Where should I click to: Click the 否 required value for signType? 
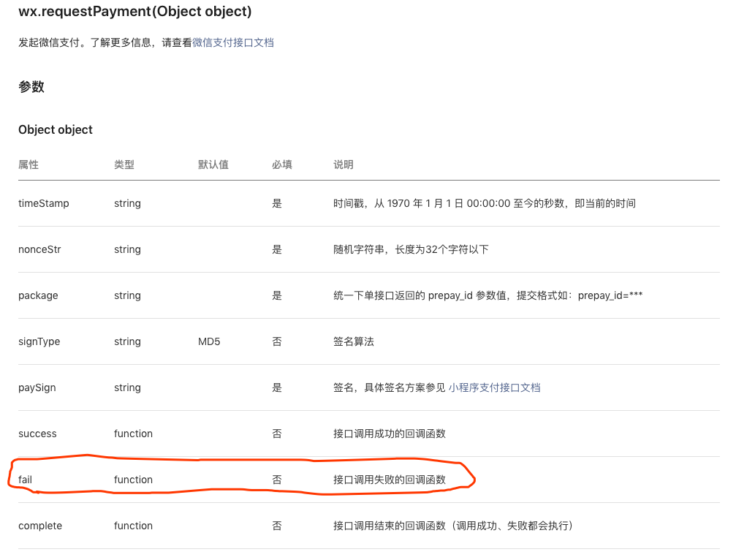click(x=277, y=341)
